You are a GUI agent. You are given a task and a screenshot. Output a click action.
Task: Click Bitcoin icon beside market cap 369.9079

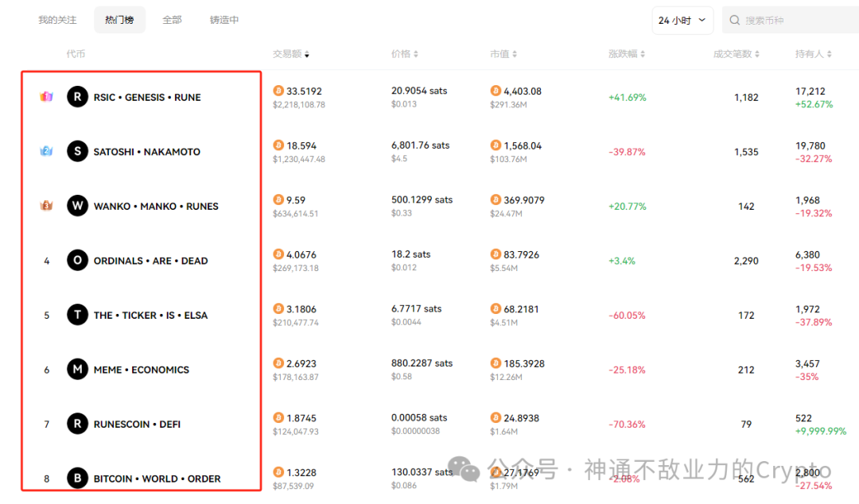(496, 200)
